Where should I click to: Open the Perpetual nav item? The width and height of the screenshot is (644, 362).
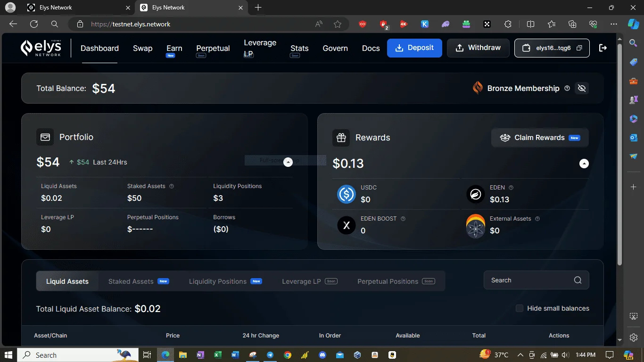[x=213, y=48]
